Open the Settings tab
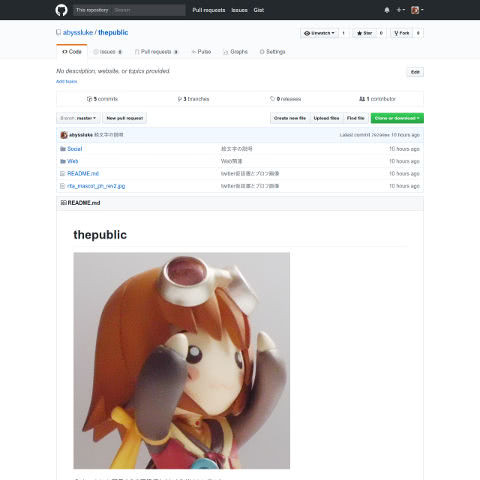480x480 pixels. 273,52
